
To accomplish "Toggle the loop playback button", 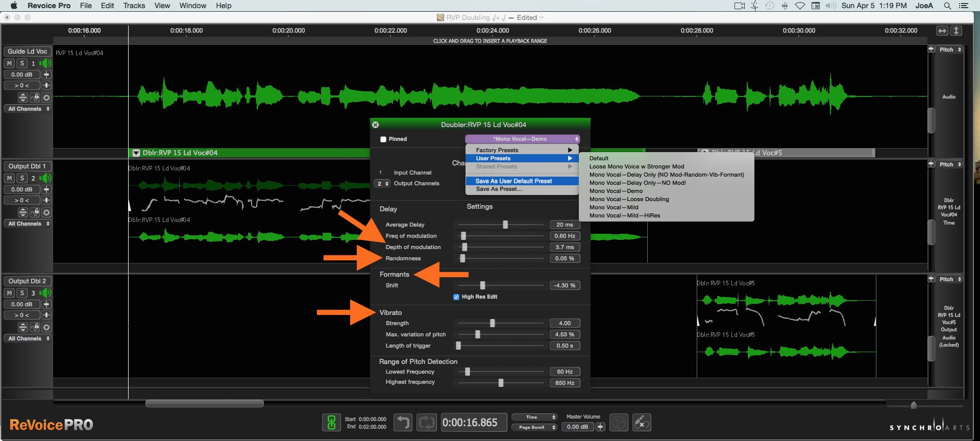I will point(426,423).
